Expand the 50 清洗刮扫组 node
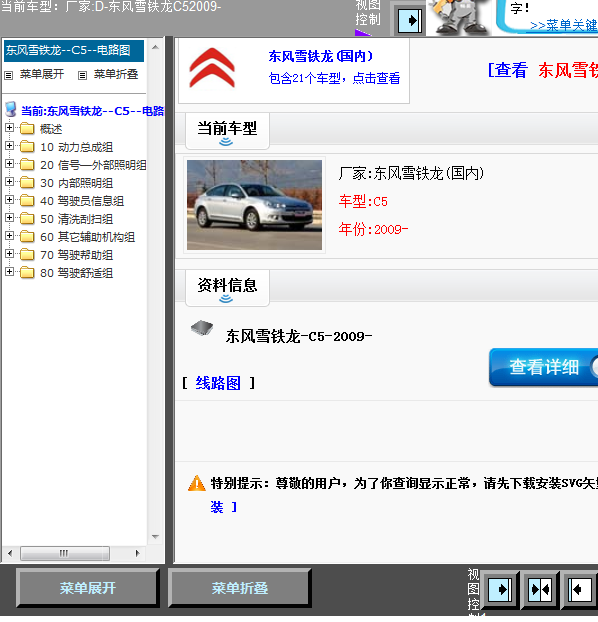This screenshot has width=598, height=622. (9, 218)
